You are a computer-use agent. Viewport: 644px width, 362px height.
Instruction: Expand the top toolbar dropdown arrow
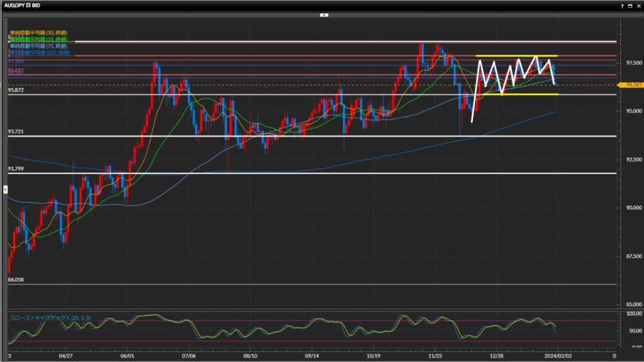[324, 14]
